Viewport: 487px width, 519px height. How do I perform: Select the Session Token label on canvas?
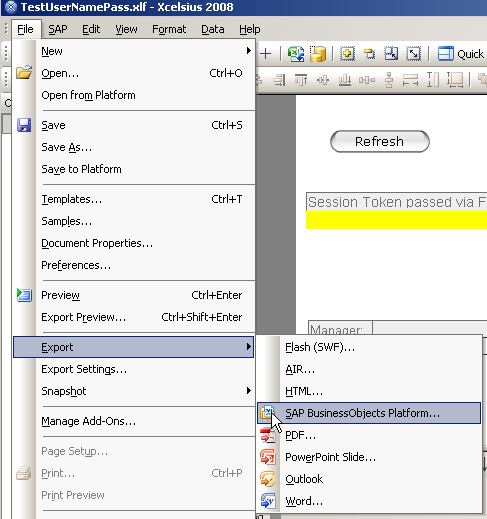[397, 202]
